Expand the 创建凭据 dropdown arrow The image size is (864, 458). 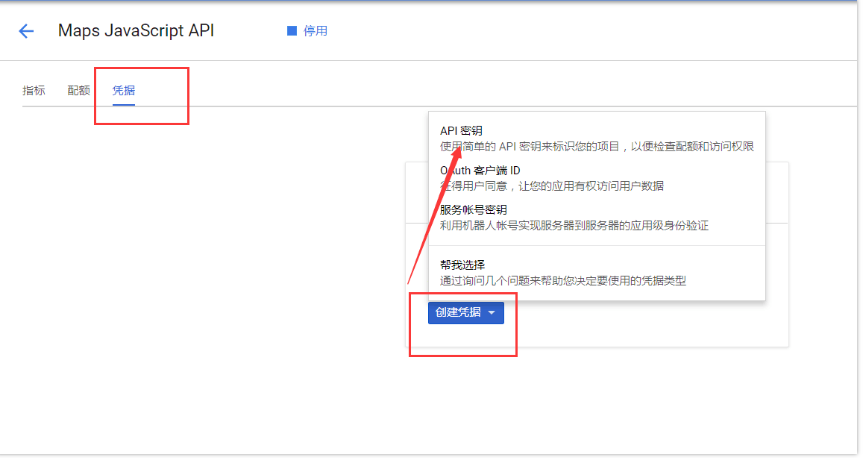click(x=491, y=313)
